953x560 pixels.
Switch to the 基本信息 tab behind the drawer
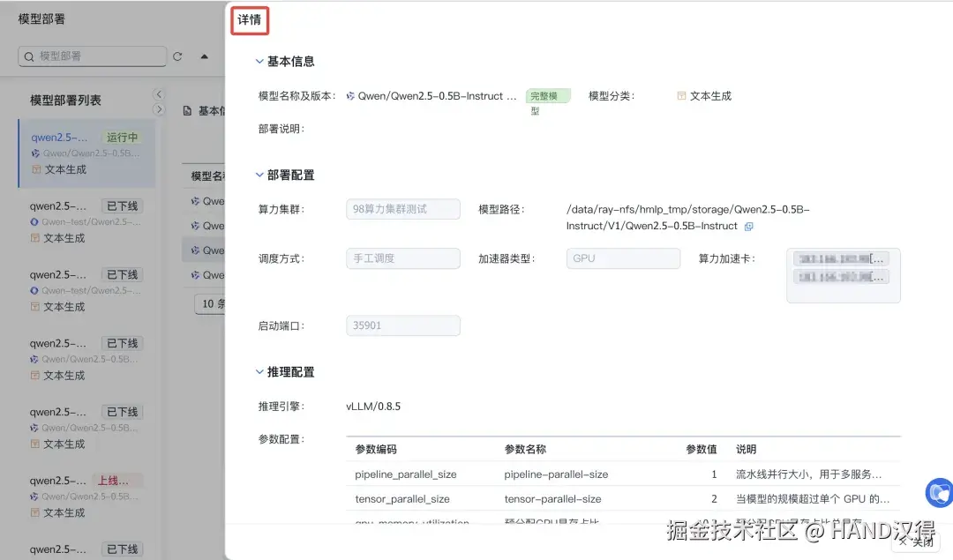(205, 111)
